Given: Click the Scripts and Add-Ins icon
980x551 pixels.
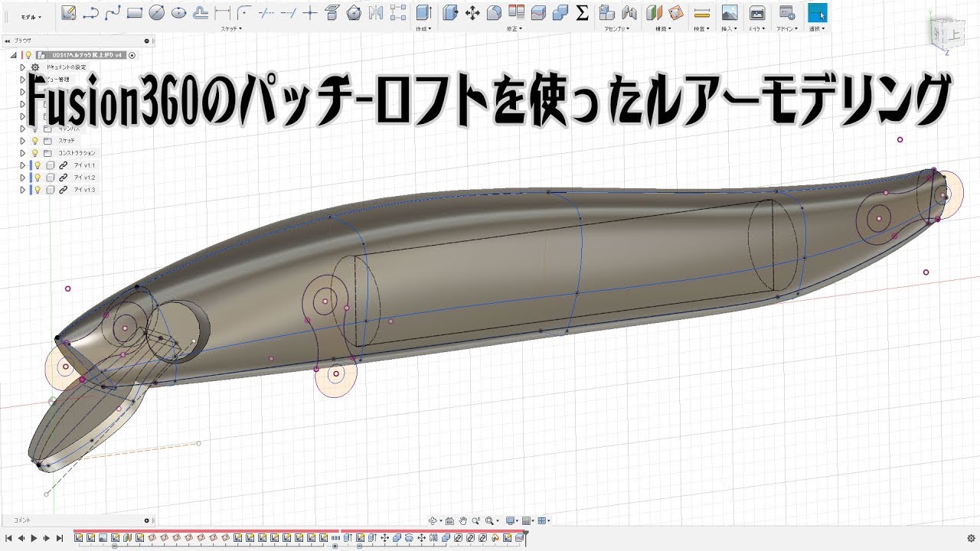Looking at the screenshot, I should pyautogui.click(x=786, y=12).
